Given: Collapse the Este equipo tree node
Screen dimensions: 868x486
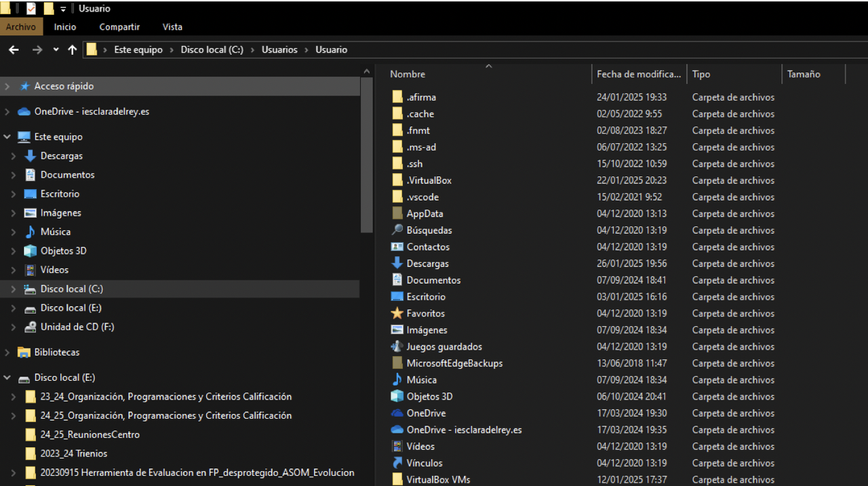Looking at the screenshot, I should pos(7,136).
